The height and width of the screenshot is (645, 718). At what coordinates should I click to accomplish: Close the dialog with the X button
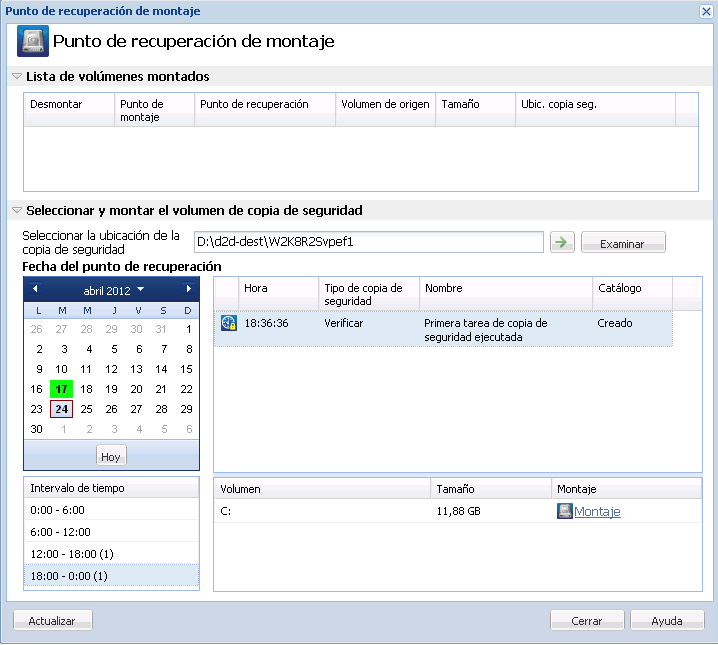[x=705, y=11]
